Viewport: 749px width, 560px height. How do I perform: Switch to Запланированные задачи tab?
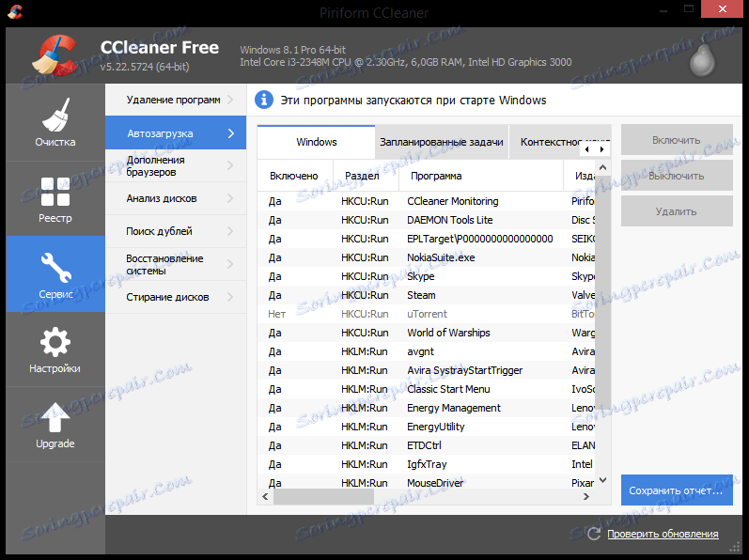[x=442, y=142]
